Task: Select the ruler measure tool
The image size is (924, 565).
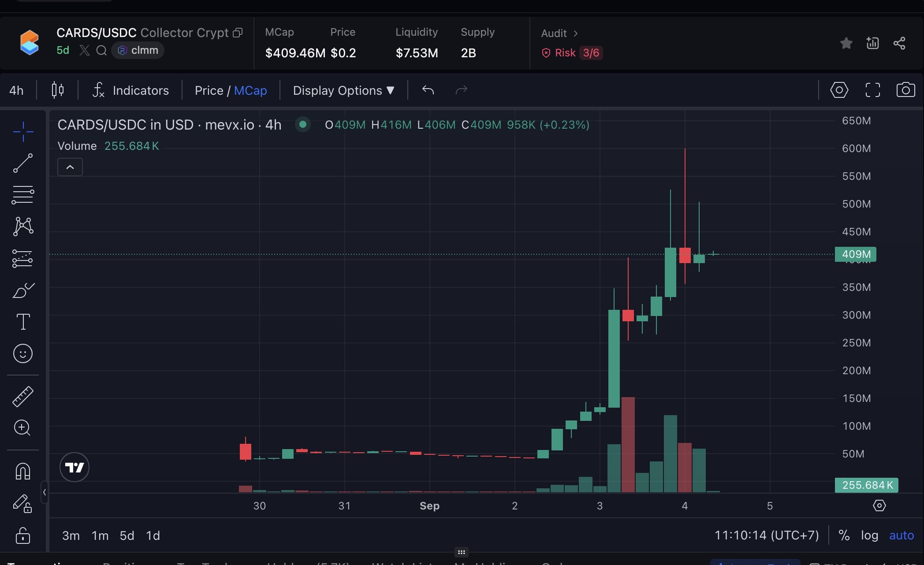Action: pos(23,396)
